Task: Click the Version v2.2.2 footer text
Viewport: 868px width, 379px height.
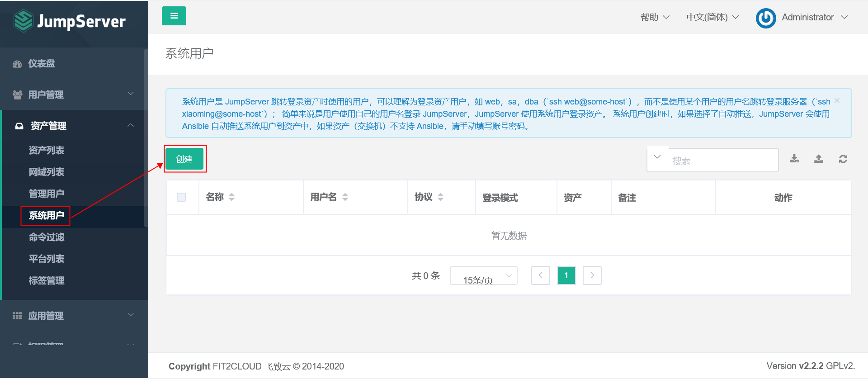Action: [811, 366]
